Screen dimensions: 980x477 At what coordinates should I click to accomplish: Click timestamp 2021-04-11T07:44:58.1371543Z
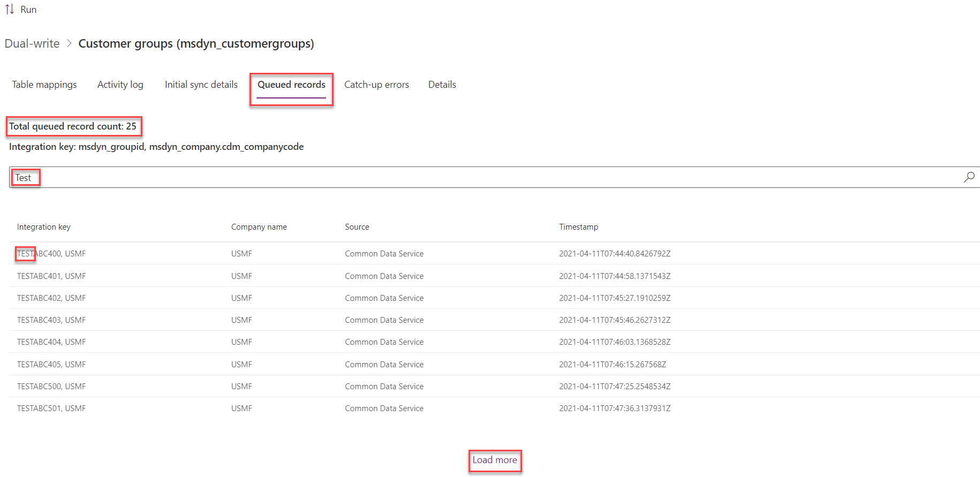click(615, 276)
